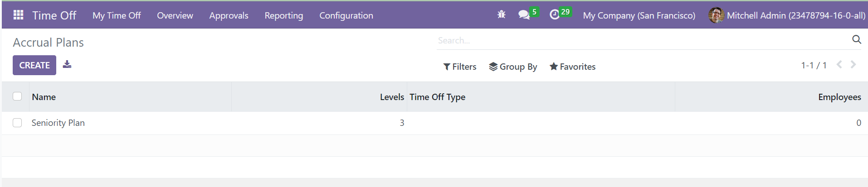
Task: Click the CREATE button
Action: 34,65
